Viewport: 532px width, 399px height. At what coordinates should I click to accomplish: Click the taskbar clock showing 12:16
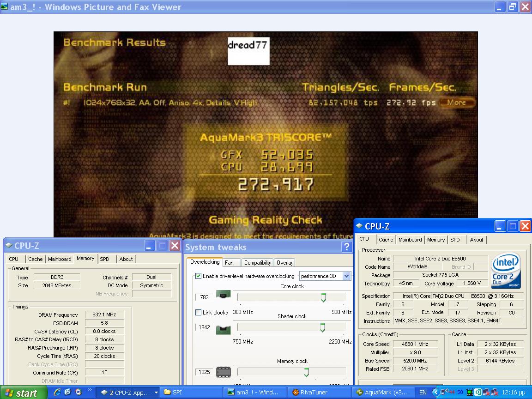click(514, 393)
